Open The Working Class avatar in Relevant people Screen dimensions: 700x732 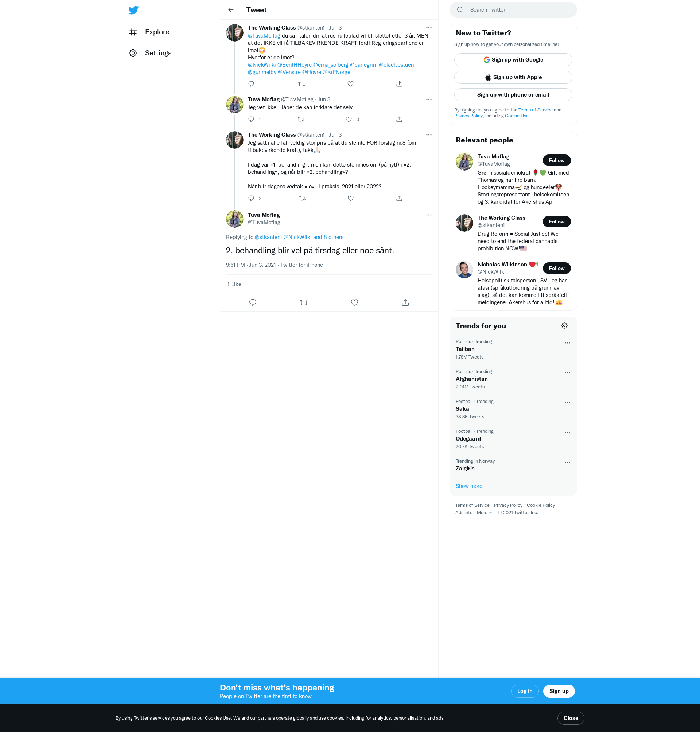pyautogui.click(x=464, y=223)
